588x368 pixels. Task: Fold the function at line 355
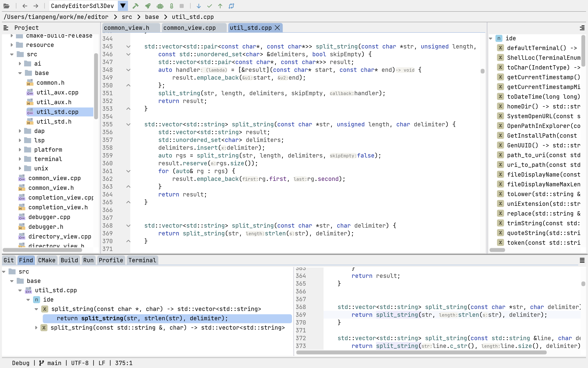(x=128, y=124)
